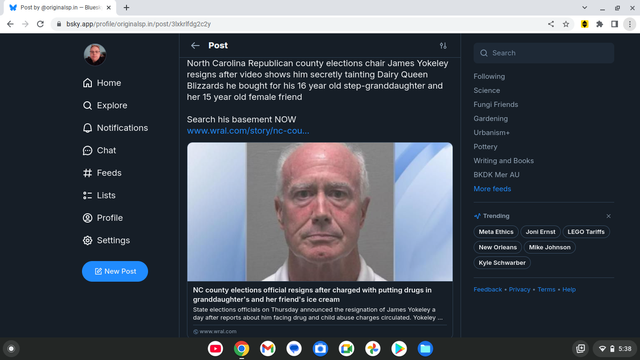Open the LEGO Tariffs trending topic
This screenshot has width=640, height=360.
(586, 232)
